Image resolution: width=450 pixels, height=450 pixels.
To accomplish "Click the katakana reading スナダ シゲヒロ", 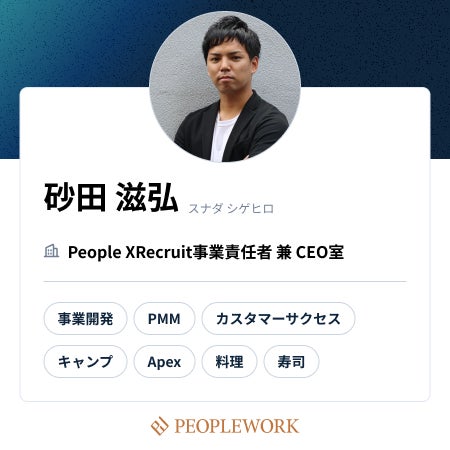I will [231, 209].
